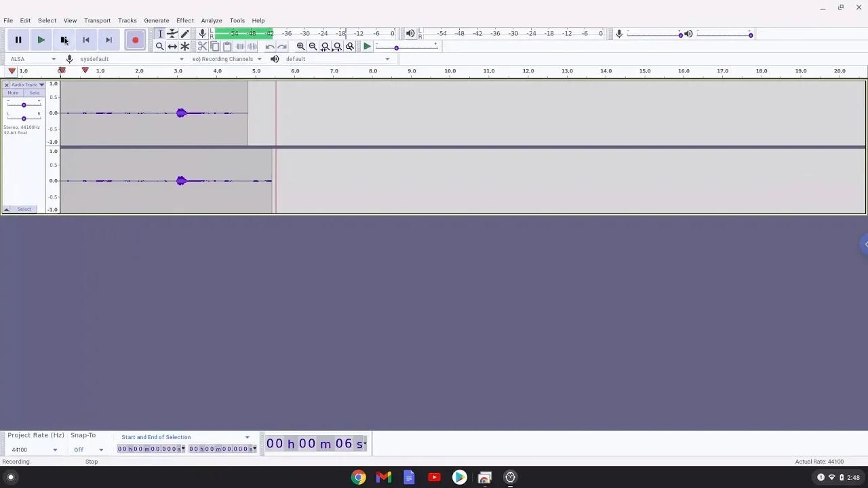Screen dimensions: 868x488
Task: Open the Effect menu
Action: pyautogui.click(x=184, y=20)
